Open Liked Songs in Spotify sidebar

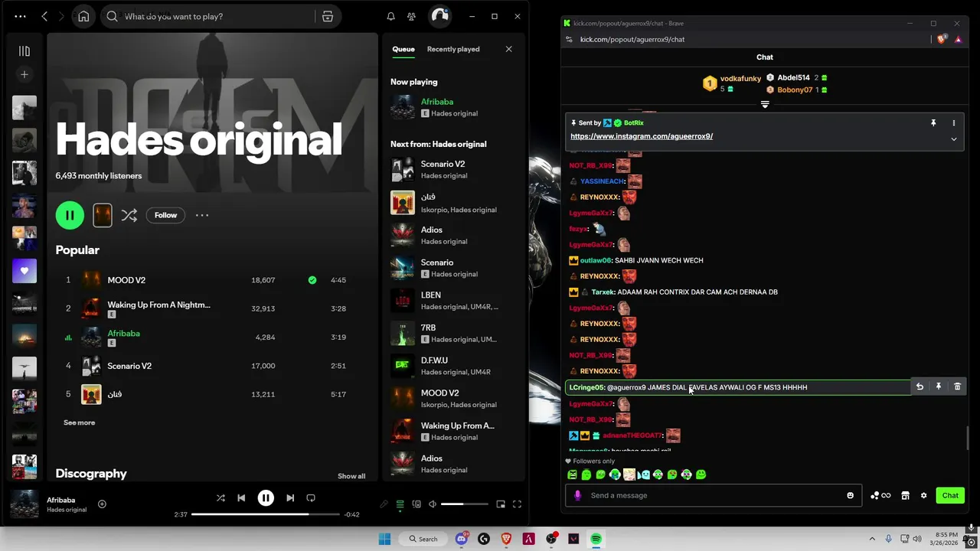pos(24,271)
